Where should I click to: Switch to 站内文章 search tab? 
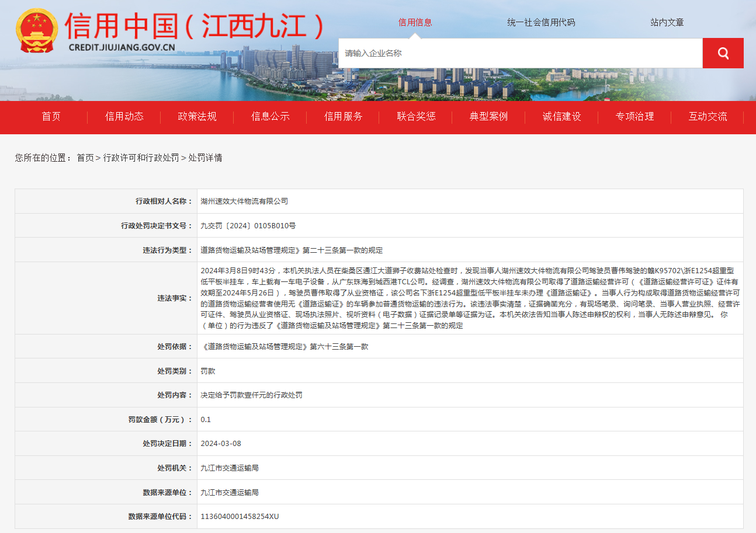[667, 22]
